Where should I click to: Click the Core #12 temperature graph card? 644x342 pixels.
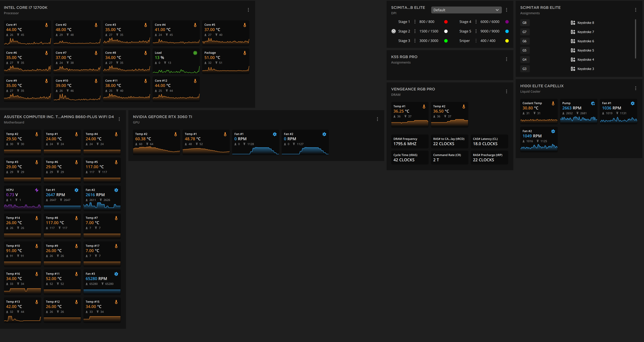click(x=176, y=89)
